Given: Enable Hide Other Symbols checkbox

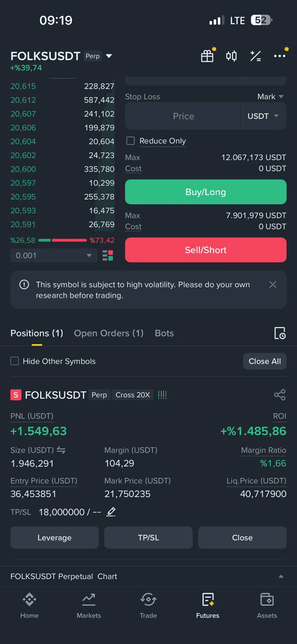Looking at the screenshot, I should 15,361.
